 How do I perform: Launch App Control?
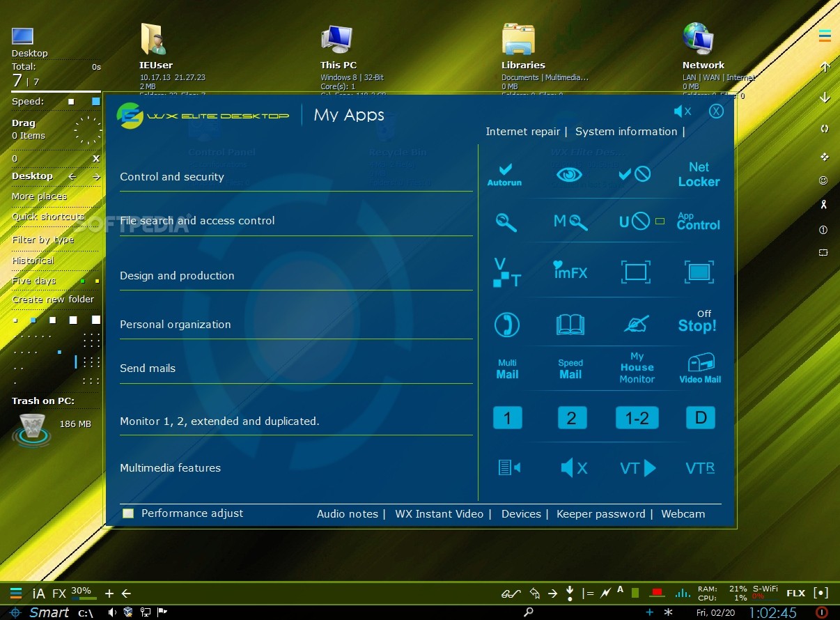point(698,222)
